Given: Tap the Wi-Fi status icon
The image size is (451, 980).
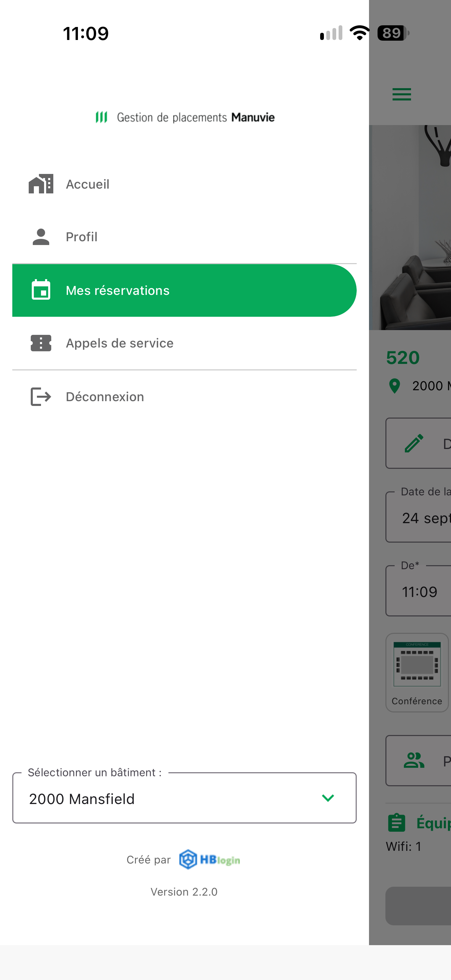Looking at the screenshot, I should pyautogui.click(x=359, y=33).
